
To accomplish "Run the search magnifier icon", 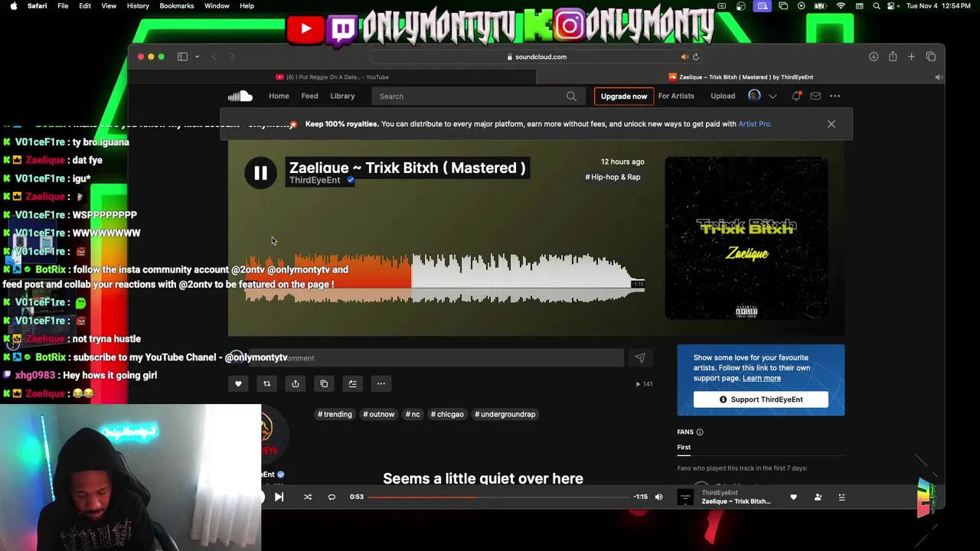I will coord(571,96).
